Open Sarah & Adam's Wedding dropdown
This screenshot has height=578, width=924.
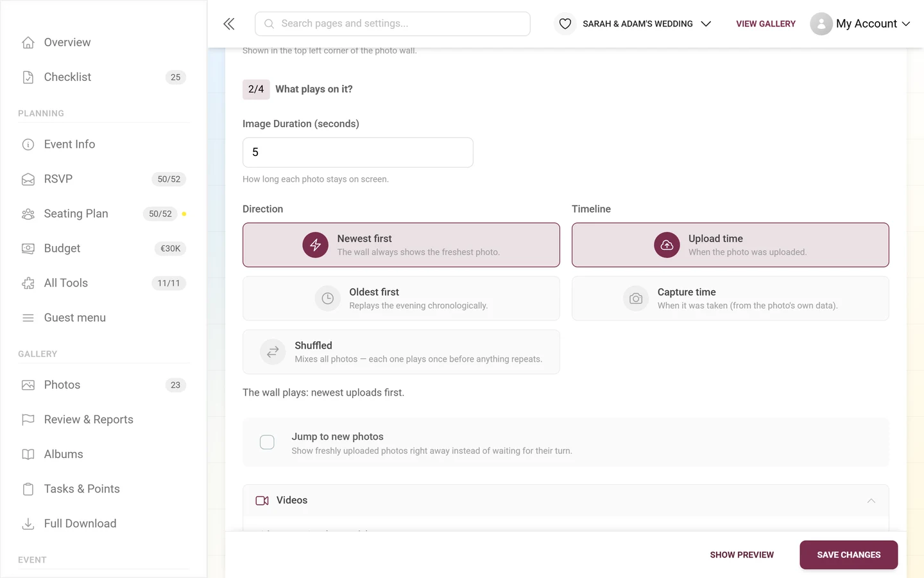point(634,24)
